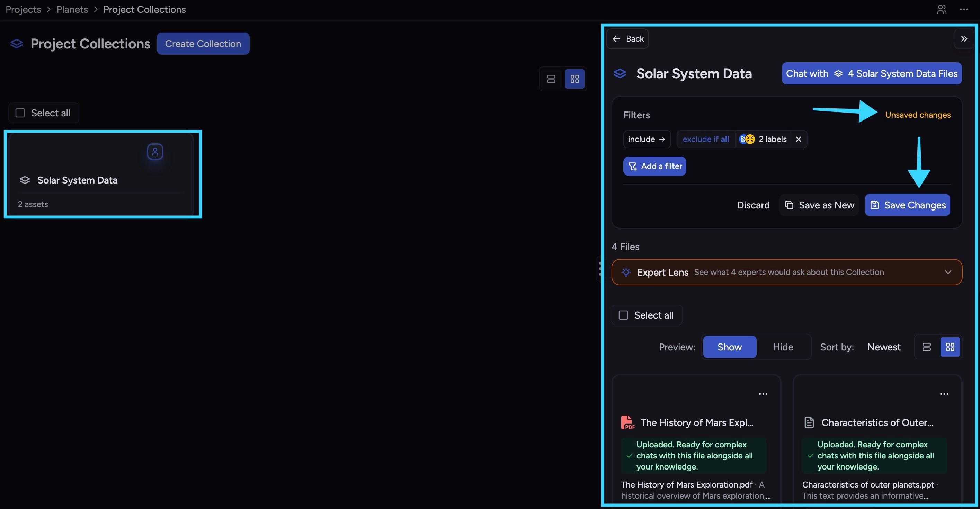Image resolution: width=980 pixels, height=509 pixels.
Task: Click user badge on Solar System Data card
Action: coord(155,151)
